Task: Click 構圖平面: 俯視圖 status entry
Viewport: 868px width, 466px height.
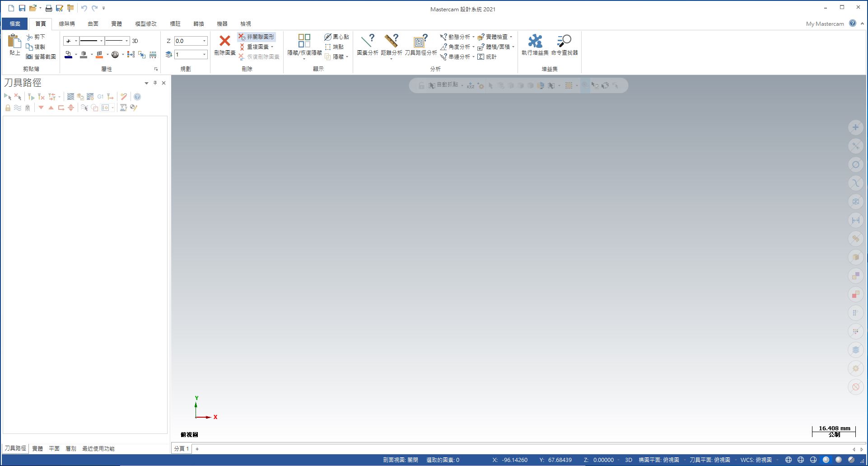Action: 659,460
